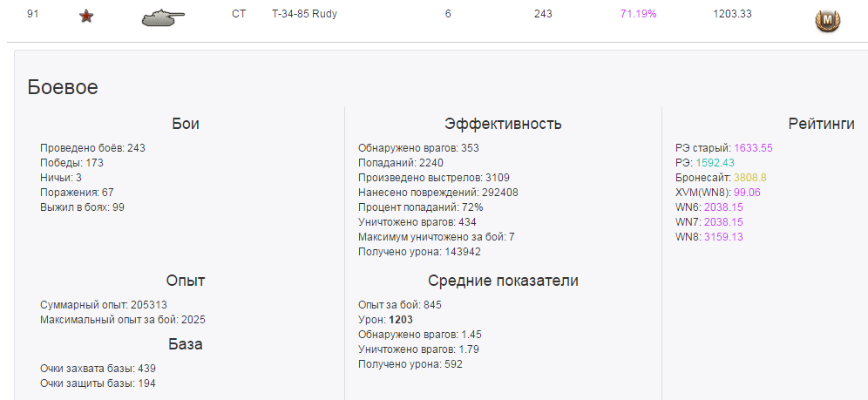Click the tier 6 cell
Viewport: 868px width, 400px height.
448,15
